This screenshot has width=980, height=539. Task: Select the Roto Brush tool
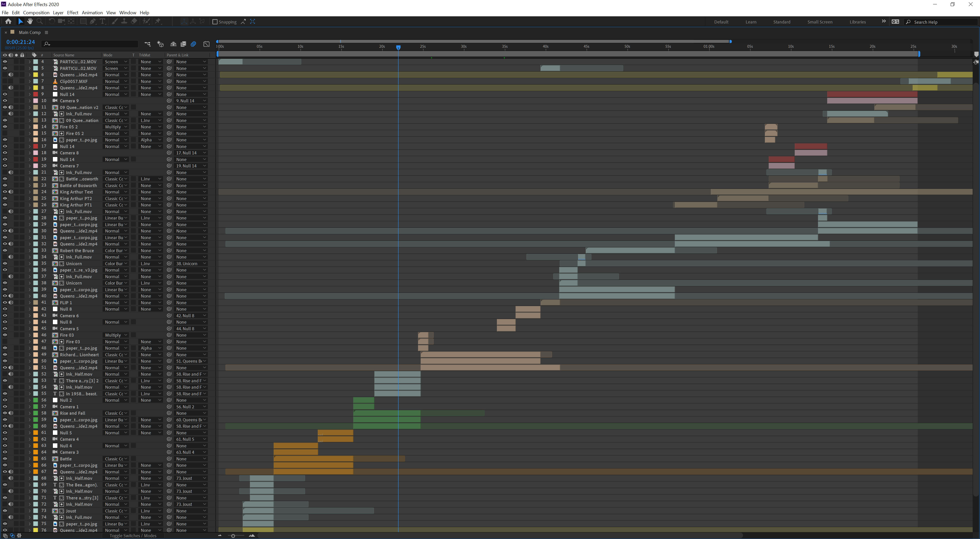[x=146, y=22]
